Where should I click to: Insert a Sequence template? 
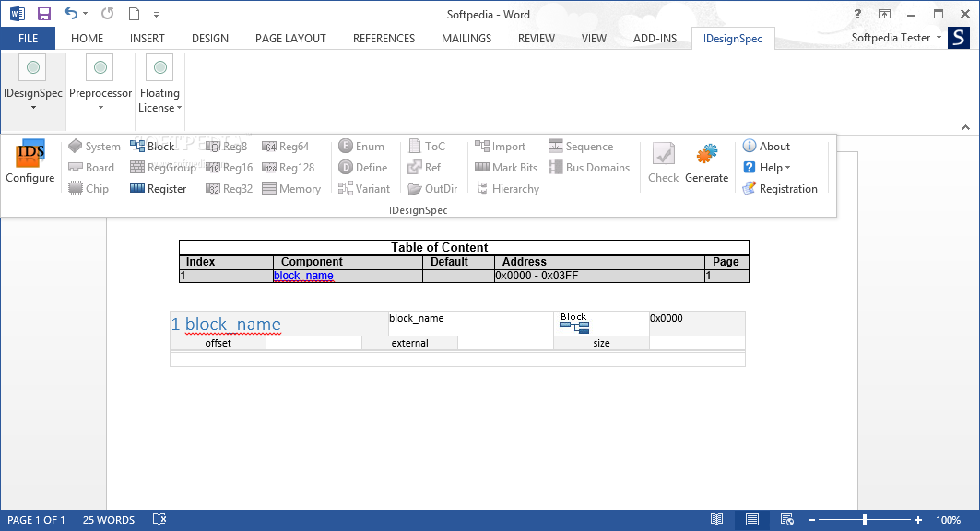tap(581, 147)
